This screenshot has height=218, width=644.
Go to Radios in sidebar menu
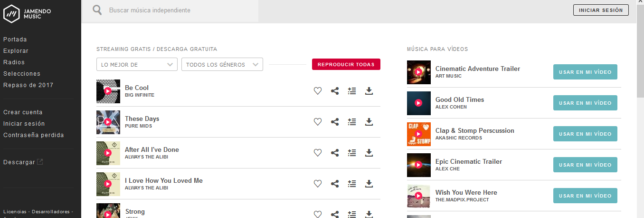click(14, 62)
